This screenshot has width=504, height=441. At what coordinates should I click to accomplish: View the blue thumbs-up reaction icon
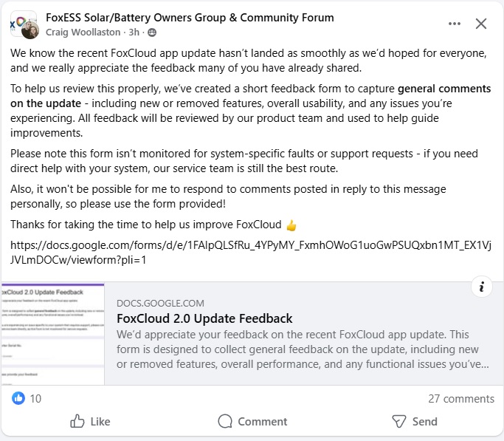[x=18, y=398]
